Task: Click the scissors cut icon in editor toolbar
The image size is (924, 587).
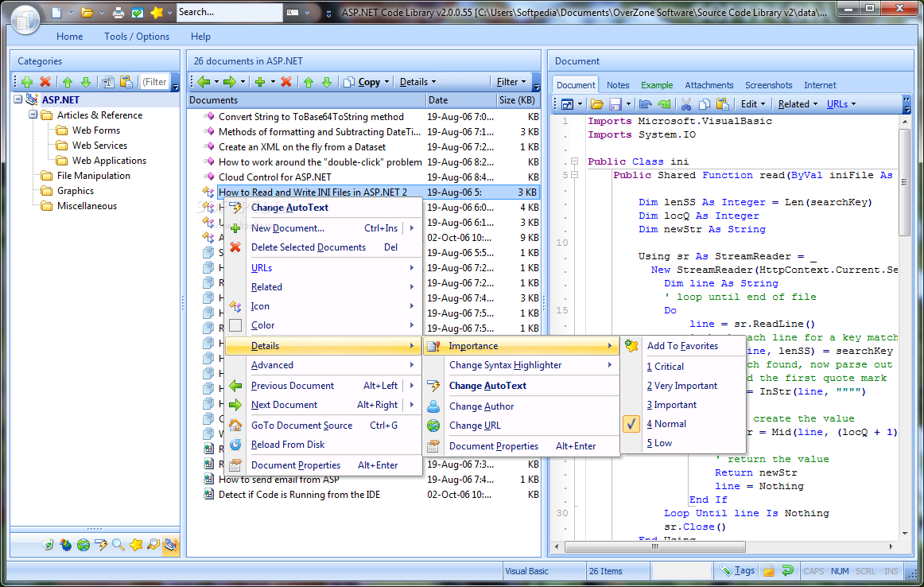Action: pyautogui.click(x=685, y=104)
